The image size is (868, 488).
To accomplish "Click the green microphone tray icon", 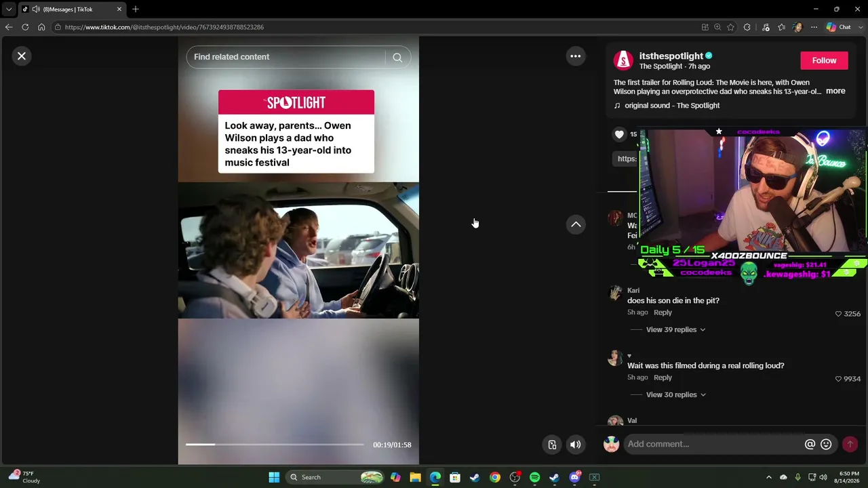I will tap(797, 477).
